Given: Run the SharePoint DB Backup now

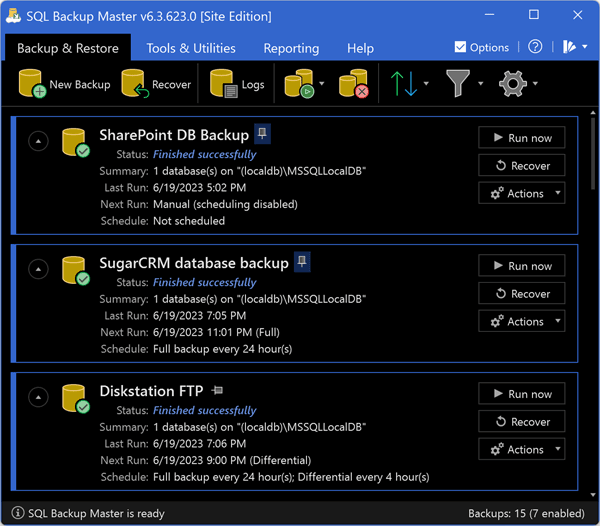Looking at the screenshot, I should 521,138.
